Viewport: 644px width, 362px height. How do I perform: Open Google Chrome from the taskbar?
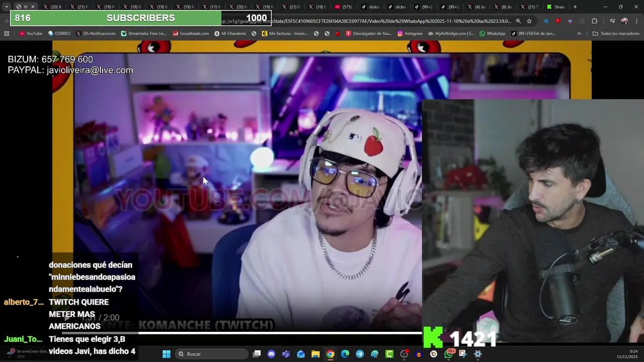pyautogui.click(x=330, y=354)
